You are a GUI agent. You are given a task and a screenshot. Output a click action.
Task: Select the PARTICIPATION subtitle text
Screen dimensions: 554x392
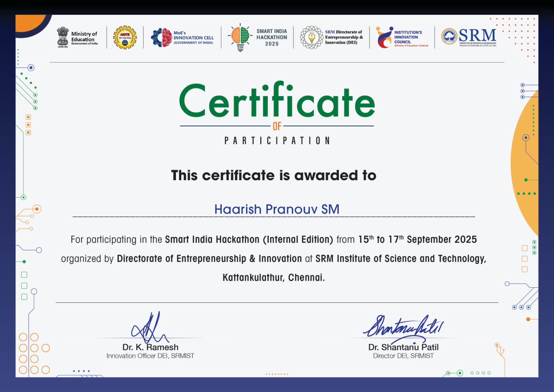(x=277, y=141)
